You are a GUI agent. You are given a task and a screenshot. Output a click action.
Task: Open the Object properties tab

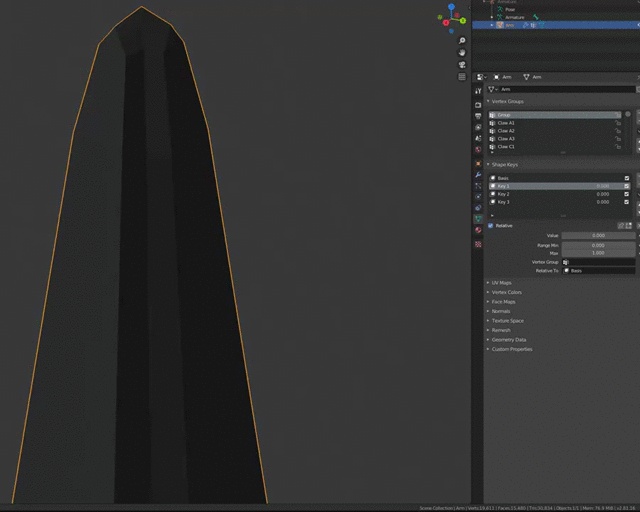(x=478, y=163)
